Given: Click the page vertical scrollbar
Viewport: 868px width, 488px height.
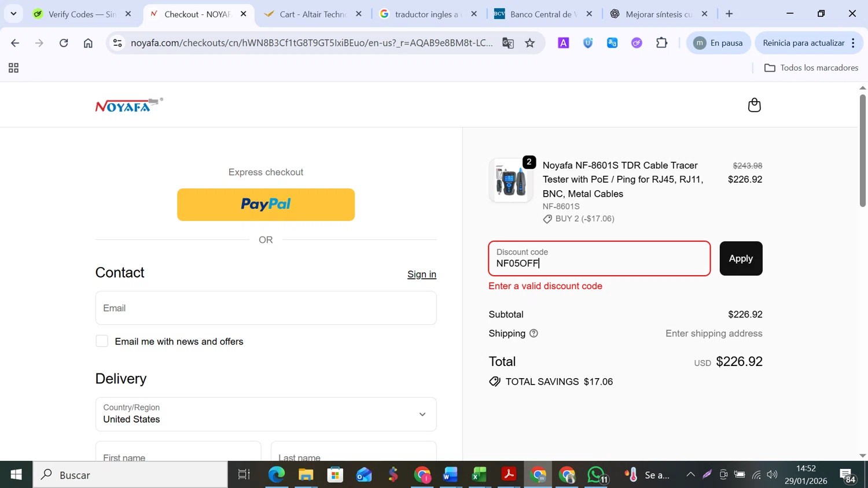Looking at the screenshot, I should (x=863, y=150).
